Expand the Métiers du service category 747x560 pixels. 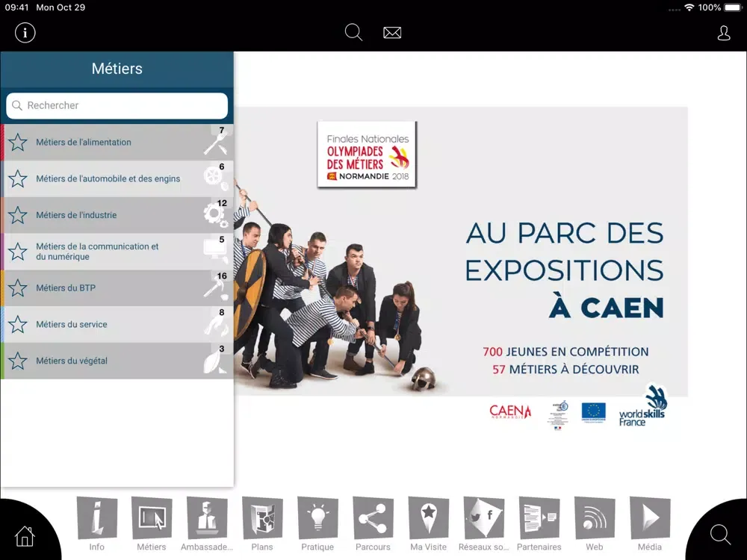click(x=108, y=325)
